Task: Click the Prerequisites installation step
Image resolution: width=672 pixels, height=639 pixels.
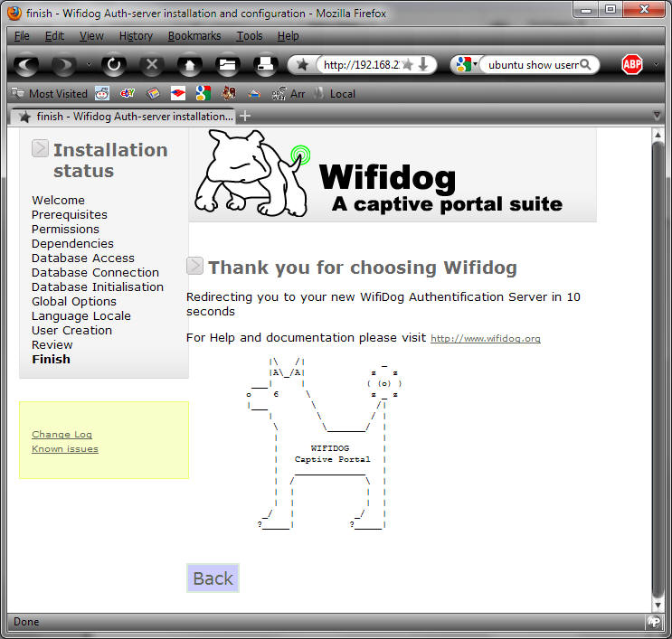Action: pyautogui.click(x=70, y=214)
